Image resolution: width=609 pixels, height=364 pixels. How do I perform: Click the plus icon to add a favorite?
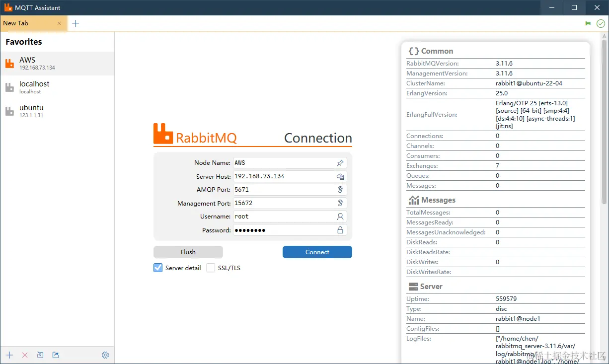tap(9, 355)
